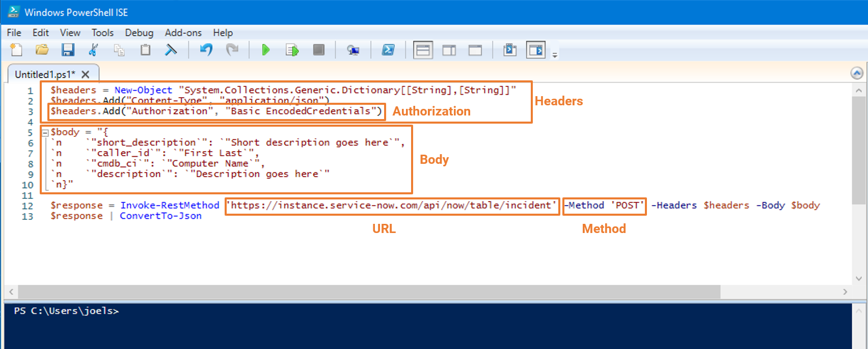Viewport: 868px width, 349px height.
Task: Click the console prompt PS C:\Users\joels>
Action: tap(66, 311)
